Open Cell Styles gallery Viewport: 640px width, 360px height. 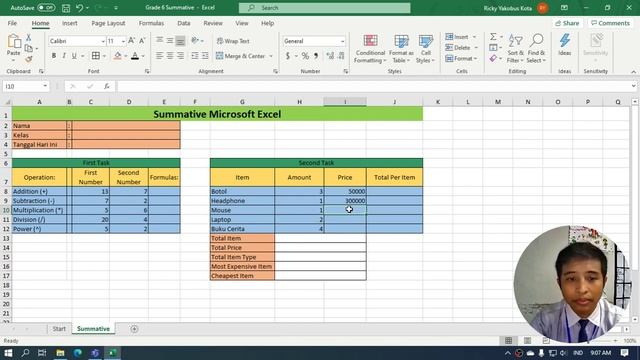[425, 49]
